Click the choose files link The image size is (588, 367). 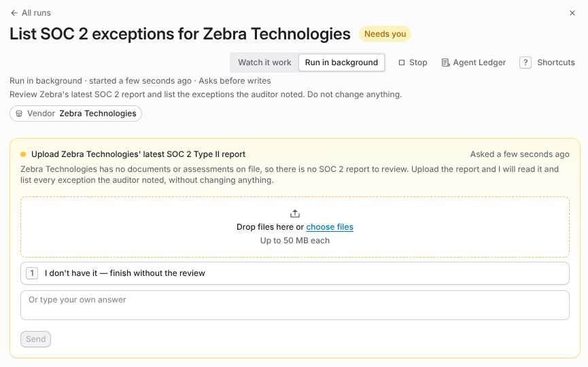[330, 227]
